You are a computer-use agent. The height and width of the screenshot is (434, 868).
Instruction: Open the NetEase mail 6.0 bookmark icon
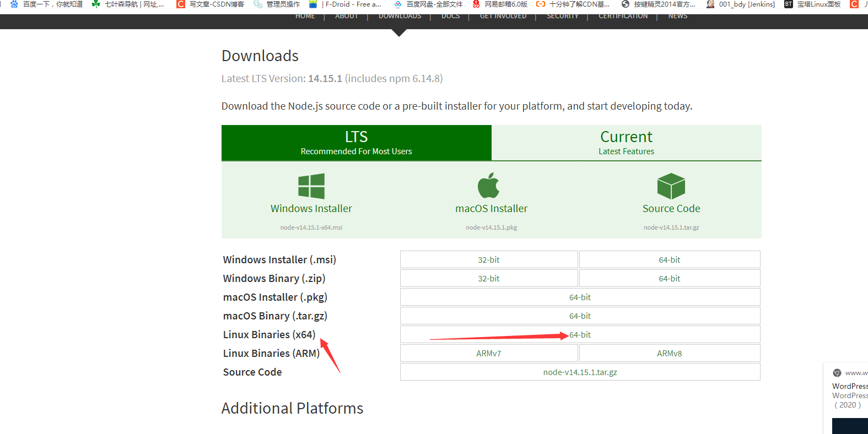tap(476, 4)
